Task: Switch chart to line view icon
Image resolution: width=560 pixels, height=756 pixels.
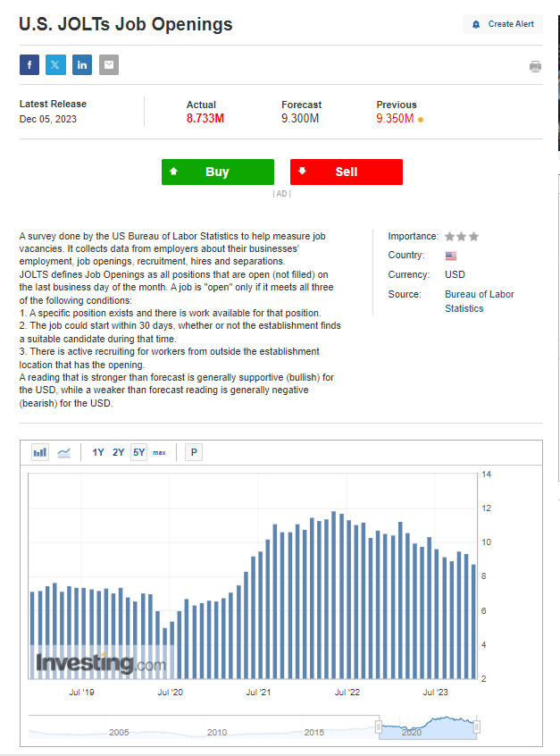Action: 63,452
